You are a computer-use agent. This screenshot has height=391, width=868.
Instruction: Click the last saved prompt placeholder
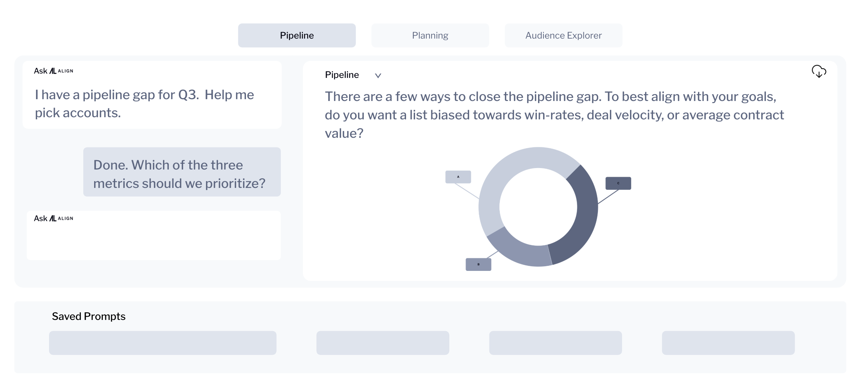click(x=728, y=343)
